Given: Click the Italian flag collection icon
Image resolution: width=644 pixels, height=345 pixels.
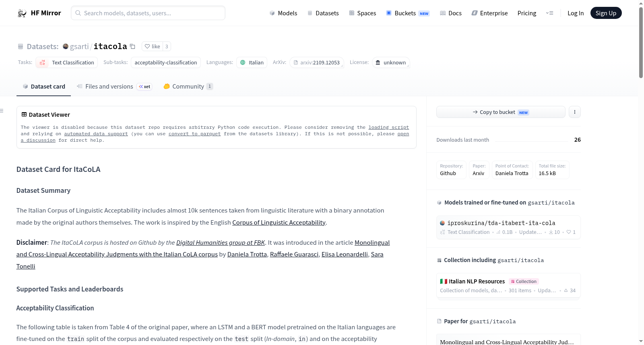Looking at the screenshot, I should tap(444, 281).
